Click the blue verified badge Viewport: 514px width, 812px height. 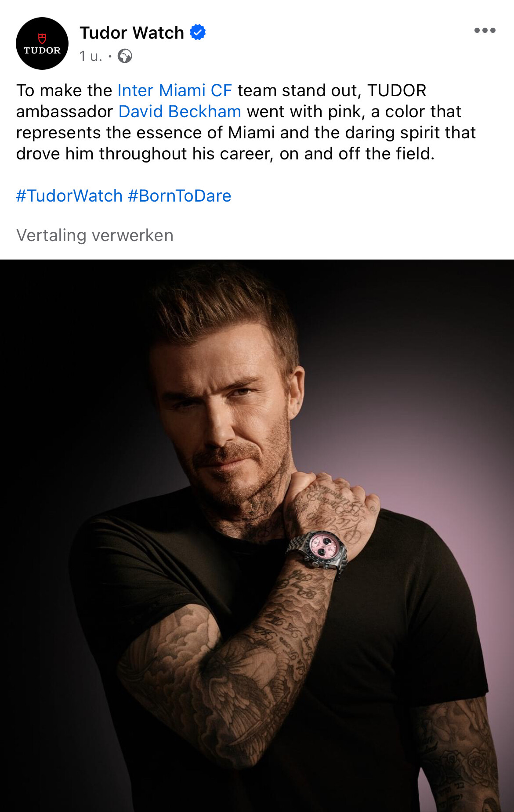click(198, 32)
